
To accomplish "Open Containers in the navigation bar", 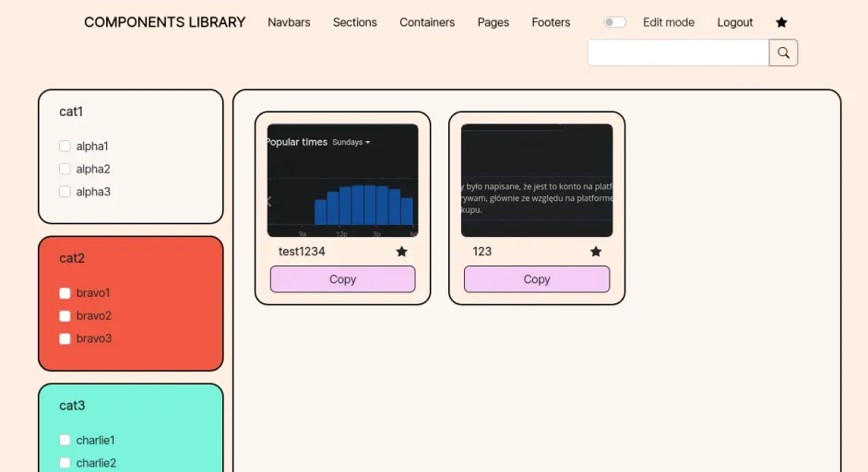I will (427, 22).
